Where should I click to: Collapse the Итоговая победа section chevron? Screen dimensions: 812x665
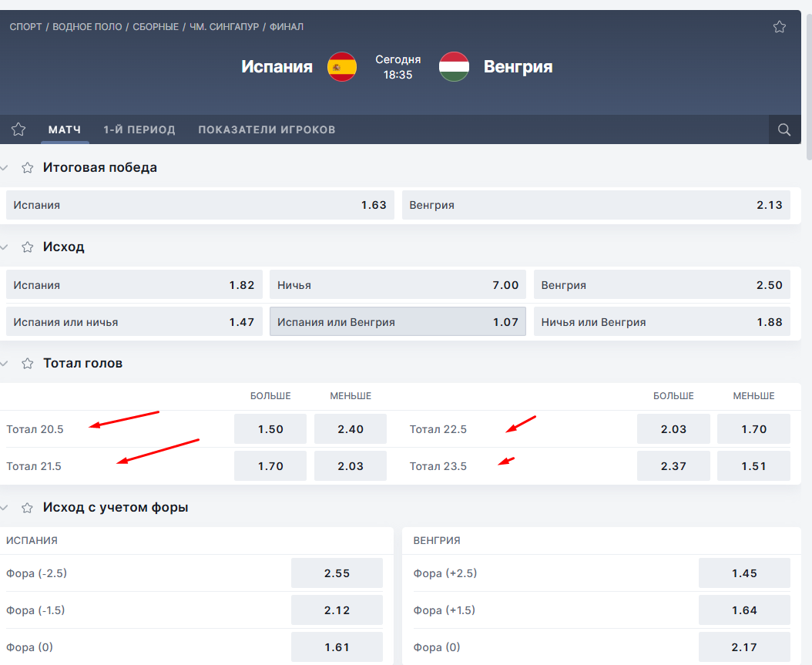click(x=4, y=168)
